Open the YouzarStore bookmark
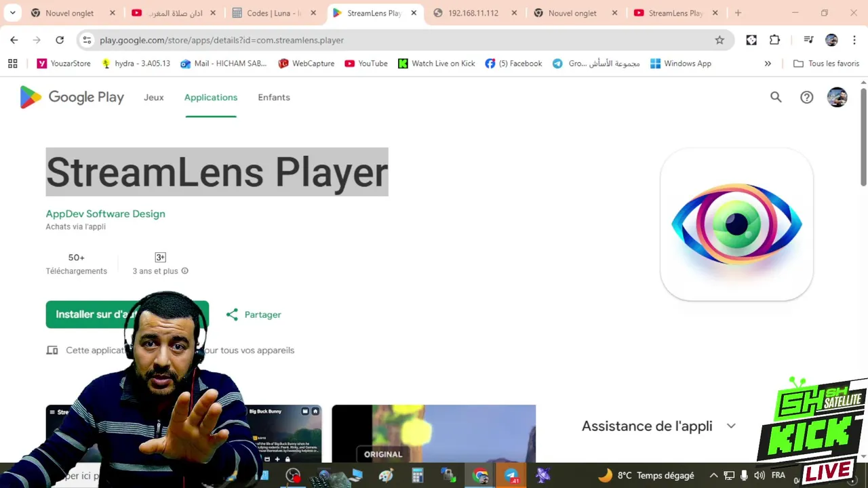This screenshot has height=488, width=868. pos(64,63)
